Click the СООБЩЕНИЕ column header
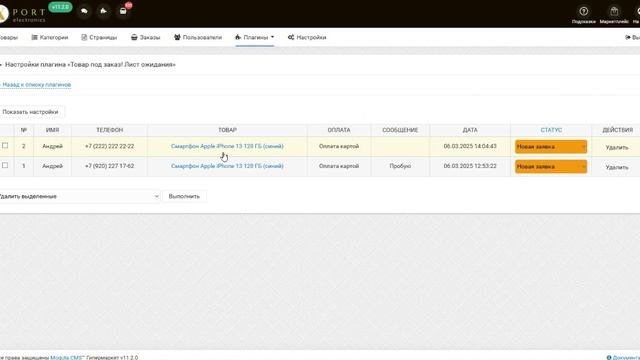The image size is (640, 360). click(400, 130)
